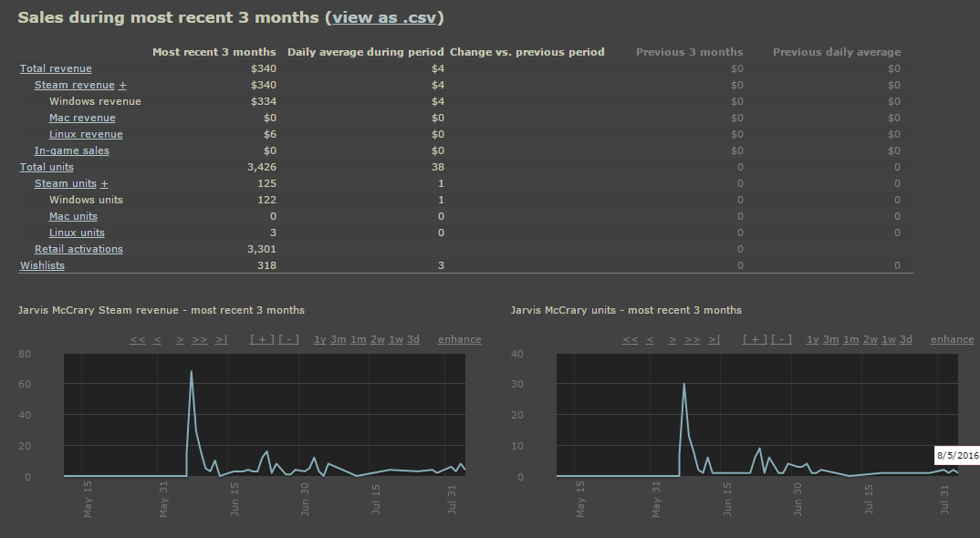
Task: Select the 'Windows revenue' row label
Action: coord(95,101)
